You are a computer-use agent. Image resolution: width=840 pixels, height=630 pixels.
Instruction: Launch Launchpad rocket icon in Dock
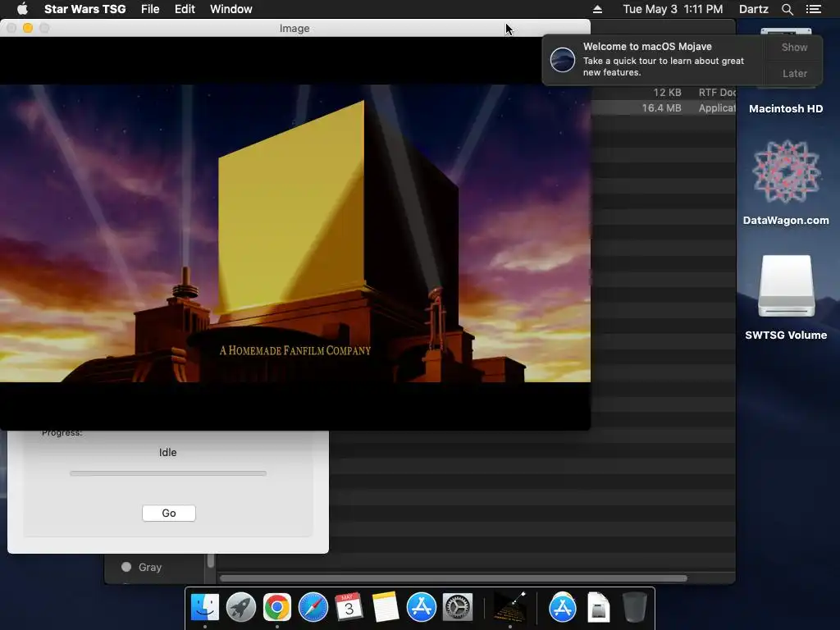pyautogui.click(x=241, y=608)
